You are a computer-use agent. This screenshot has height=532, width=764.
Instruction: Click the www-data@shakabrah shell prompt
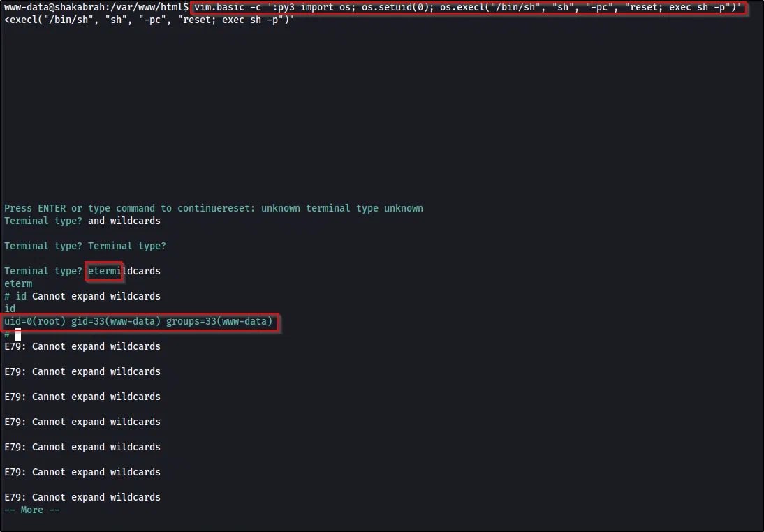point(96,7)
